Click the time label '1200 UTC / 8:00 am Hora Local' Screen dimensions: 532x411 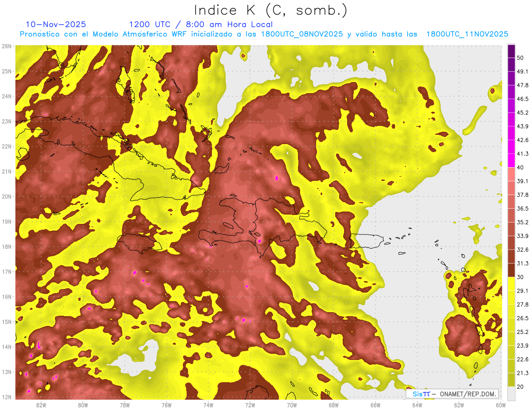[201, 24]
